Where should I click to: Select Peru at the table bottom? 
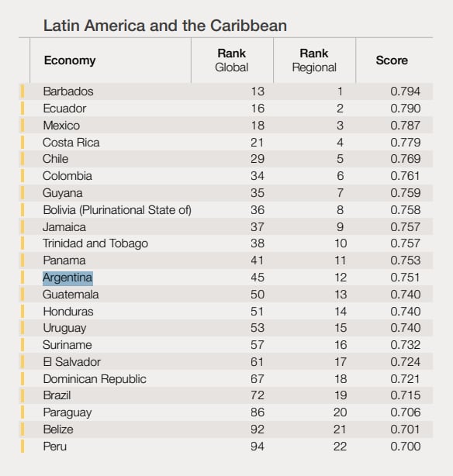(55, 447)
